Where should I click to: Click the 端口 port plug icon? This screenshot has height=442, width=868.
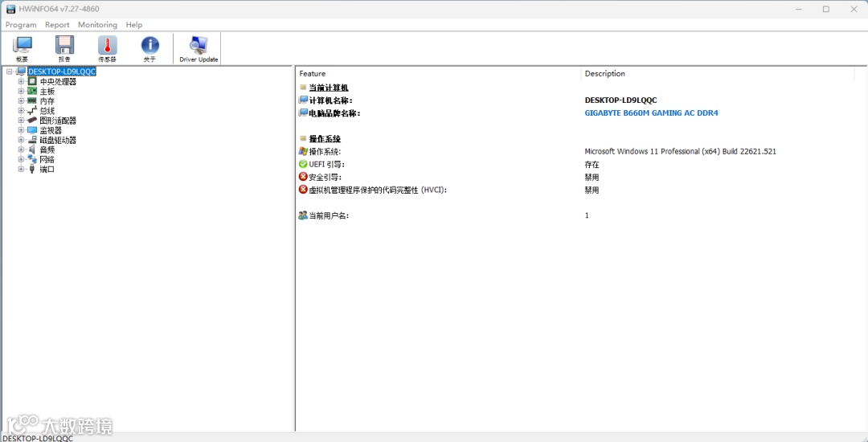[x=32, y=169]
